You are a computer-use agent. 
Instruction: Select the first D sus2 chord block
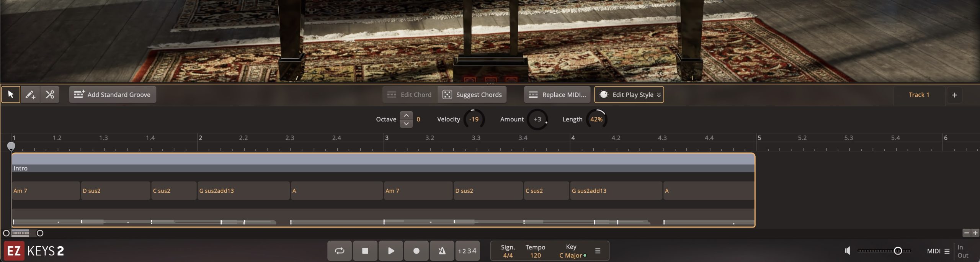[116, 191]
